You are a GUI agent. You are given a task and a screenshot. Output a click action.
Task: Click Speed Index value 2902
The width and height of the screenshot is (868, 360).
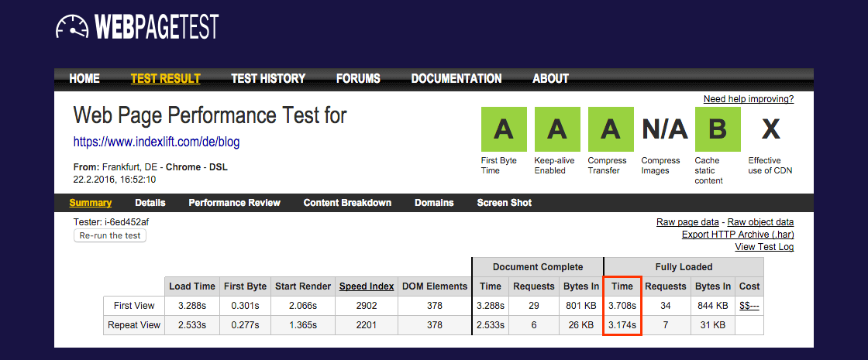(367, 306)
